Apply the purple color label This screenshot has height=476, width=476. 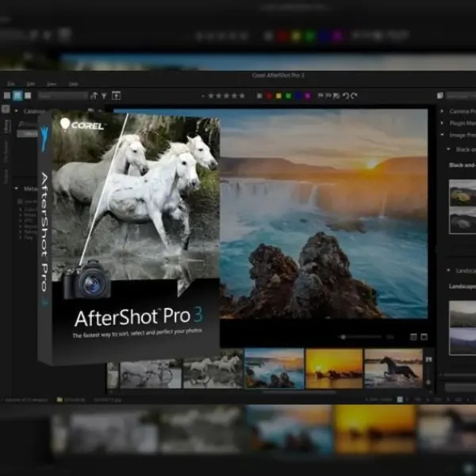[x=307, y=96]
